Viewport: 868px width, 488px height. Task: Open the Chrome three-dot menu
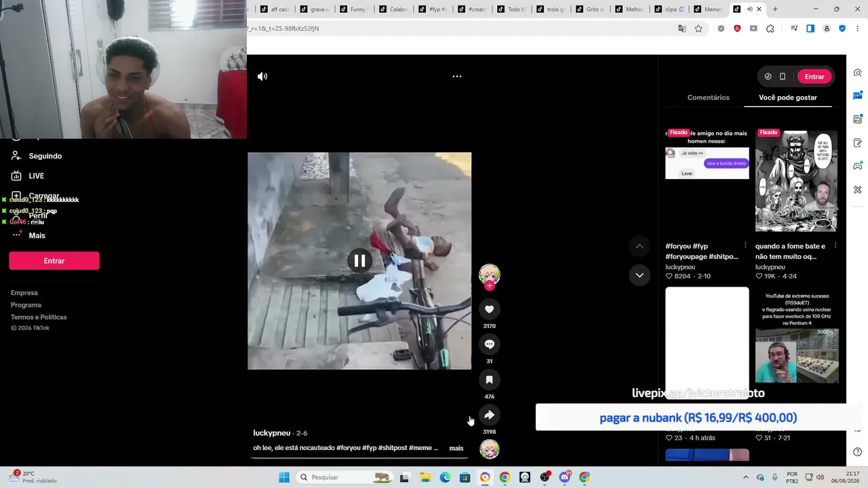pos(858,28)
